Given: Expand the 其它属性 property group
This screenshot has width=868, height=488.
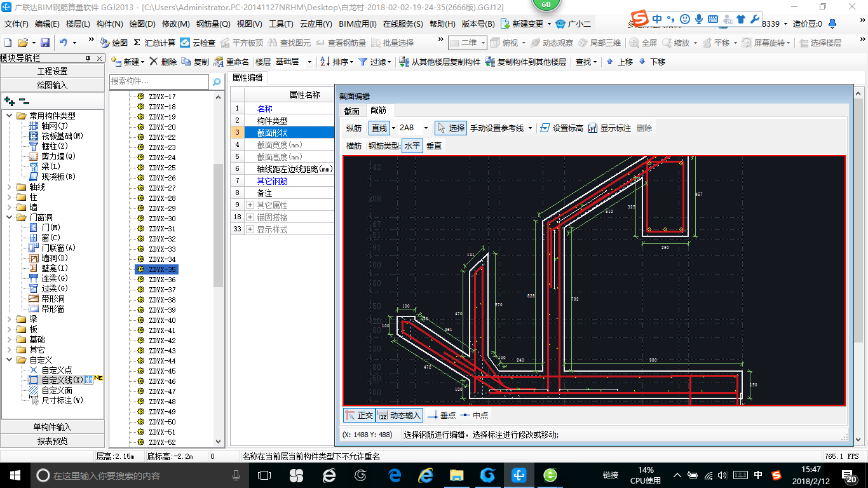Looking at the screenshot, I should pyautogui.click(x=250, y=205).
